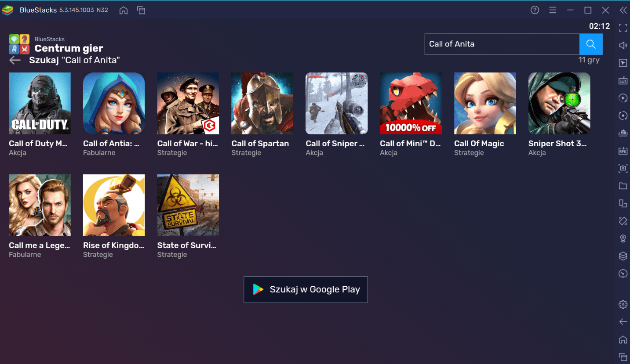Click the Centrum gier heading
Screen dimensions: 630x364
(x=69, y=48)
